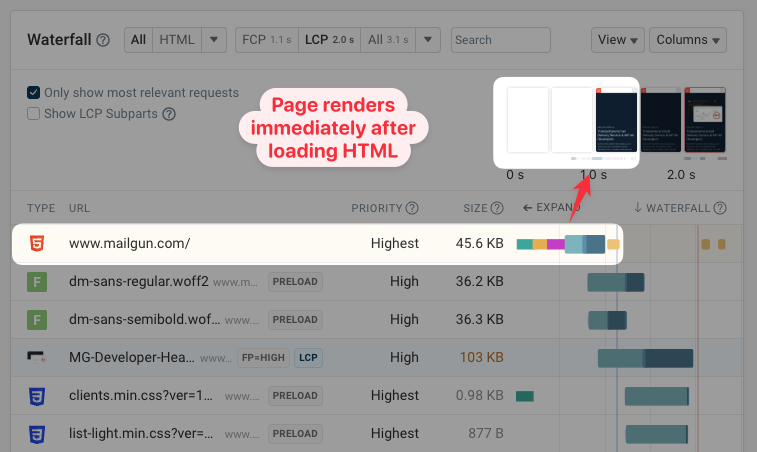Expand the dropdown arrow next to HTML filter
This screenshot has height=452, width=757.
[214, 40]
